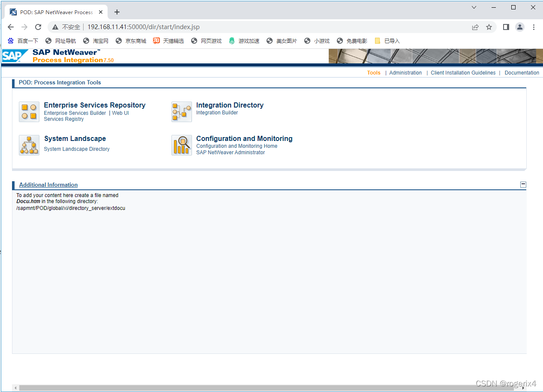Open Client Installation Guidelines
This screenshot has width=543, height=392.
coord(463,73)
